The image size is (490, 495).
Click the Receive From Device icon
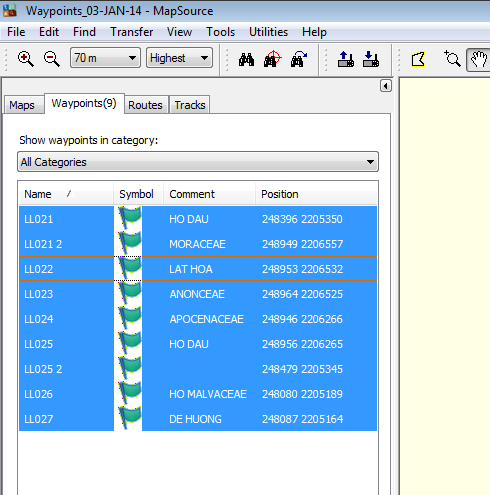point(371,59)
